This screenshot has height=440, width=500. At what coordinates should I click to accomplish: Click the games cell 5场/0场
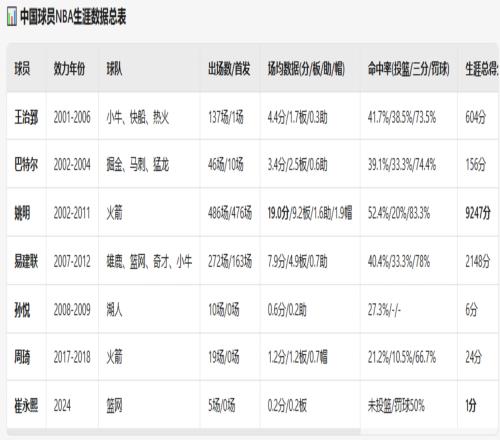[x=222, y=406]
